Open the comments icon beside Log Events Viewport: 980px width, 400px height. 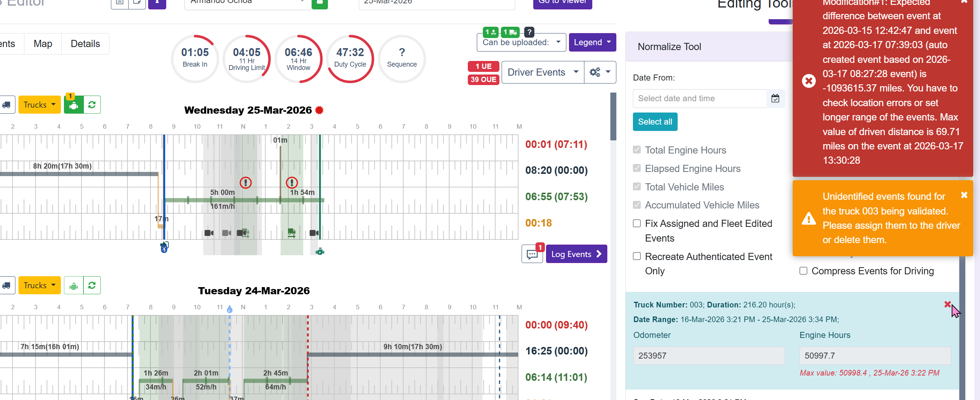coord(532,254)
